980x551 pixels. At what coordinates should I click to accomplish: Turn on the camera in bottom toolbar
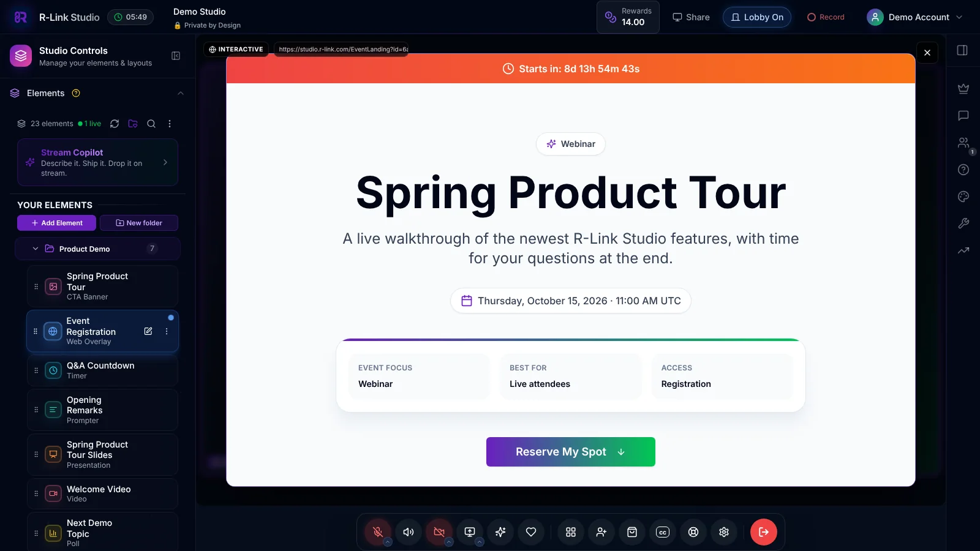[x=439, y=532]
